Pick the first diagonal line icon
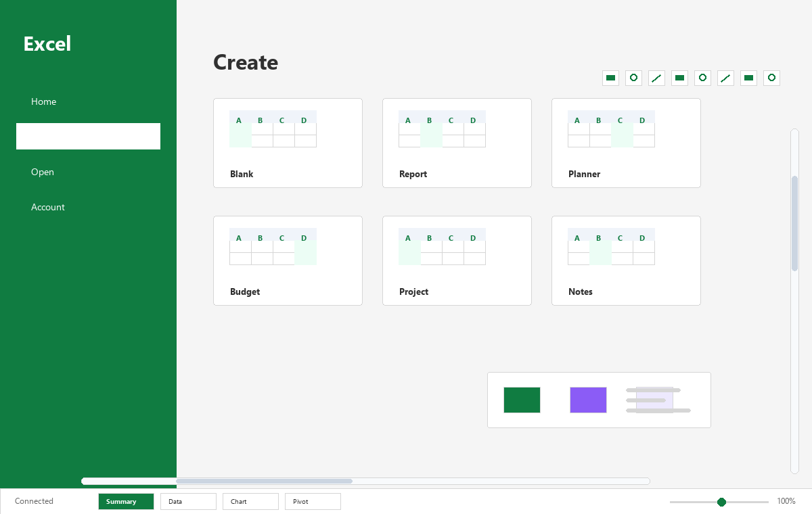The image size is (812, 514). point(657,78)
